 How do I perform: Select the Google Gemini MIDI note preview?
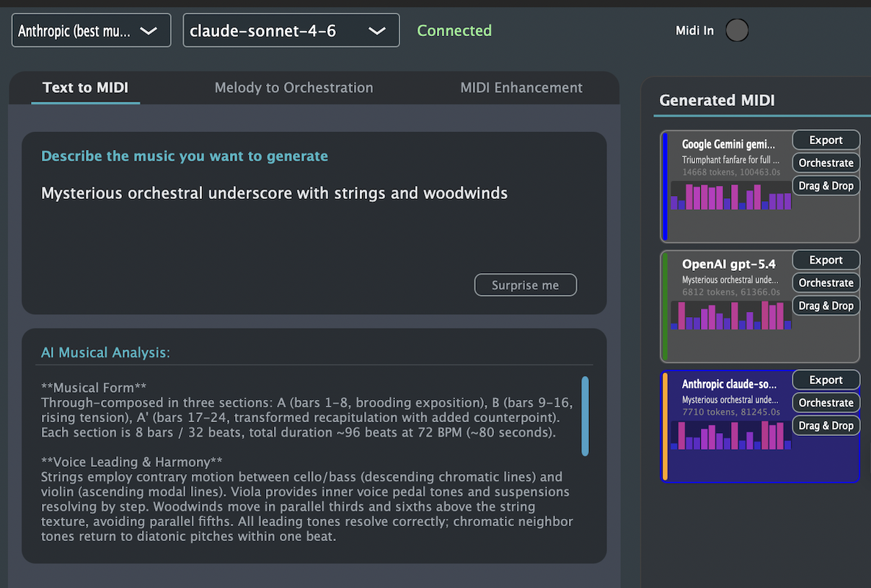(731, 195)
